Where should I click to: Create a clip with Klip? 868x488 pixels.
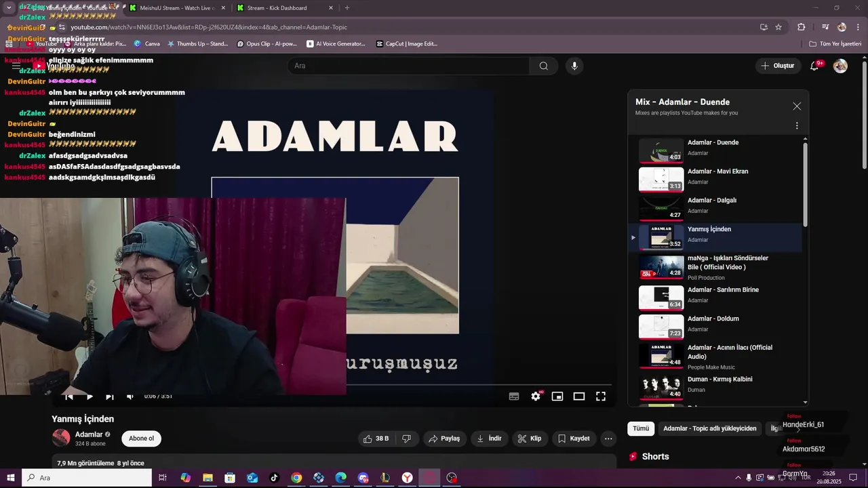(x=530, y=439)
